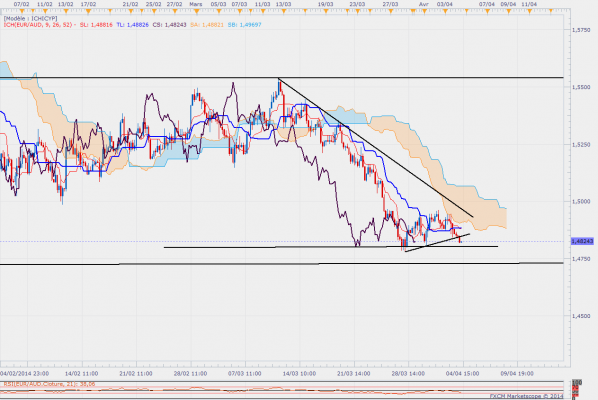Click the orange SA: 1,48821 legend value
Image resolution: width=598 pixels, height=400 pixels.
pos(207,25)
